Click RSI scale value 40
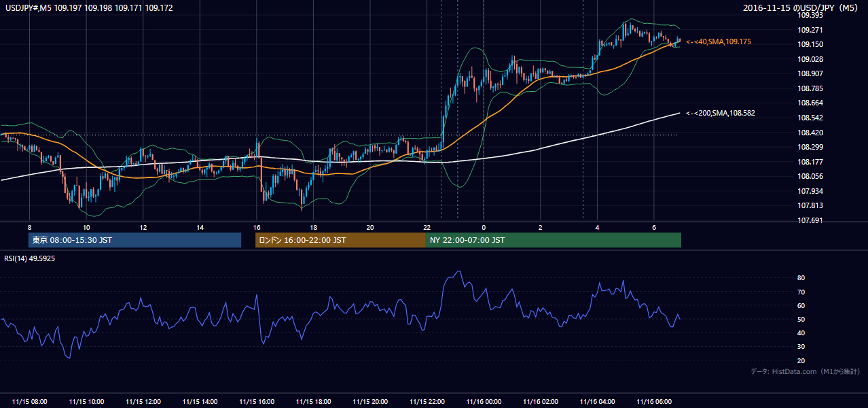This screenshot has height=408, width=868. tap(801, 333)
